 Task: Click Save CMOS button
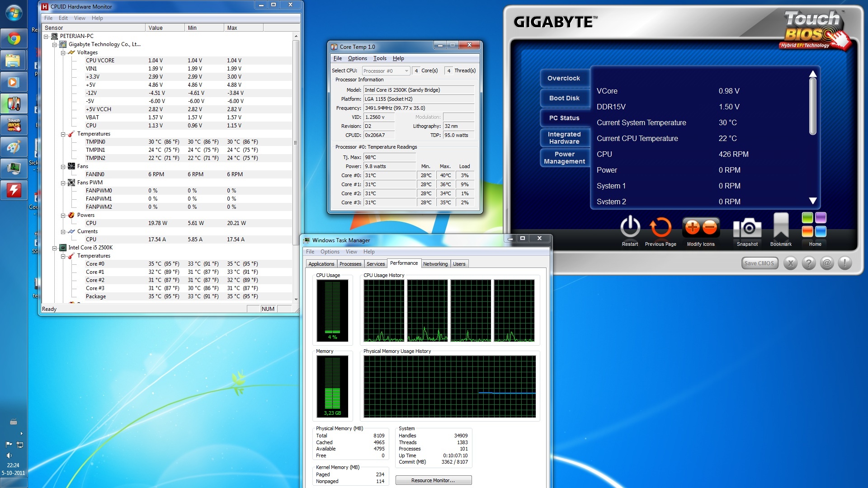759,263
